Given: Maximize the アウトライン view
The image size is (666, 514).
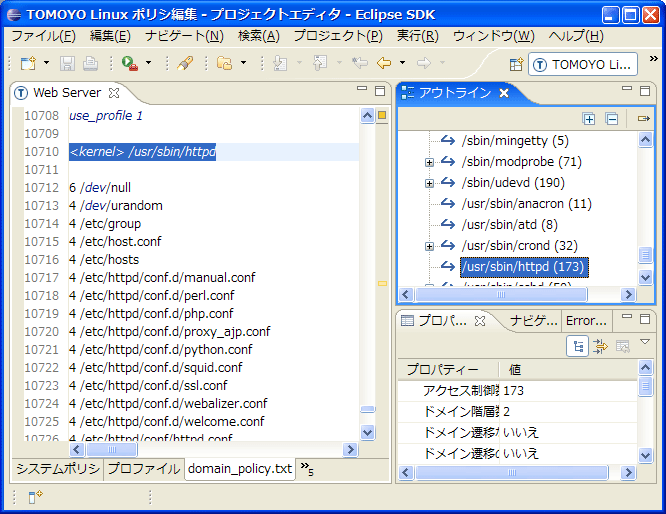Looking at the screenshot, I should (x=645, y=91).
